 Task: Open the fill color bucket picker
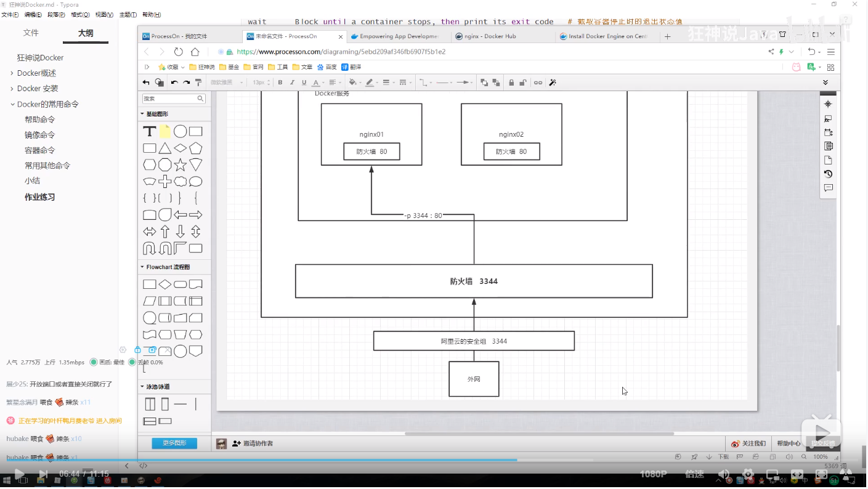pos(354,83)
